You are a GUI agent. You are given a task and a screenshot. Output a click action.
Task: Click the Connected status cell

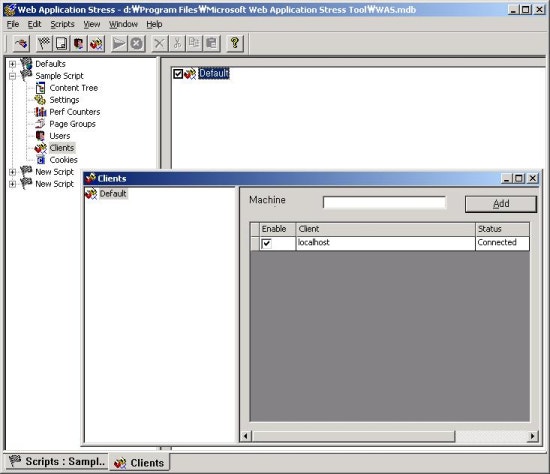tap(502, 243)
